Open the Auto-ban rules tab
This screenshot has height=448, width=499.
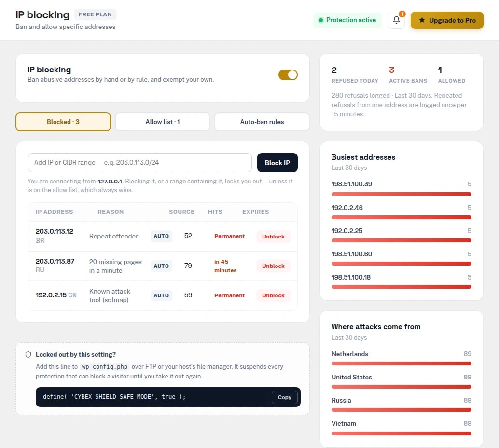[262, 122]
